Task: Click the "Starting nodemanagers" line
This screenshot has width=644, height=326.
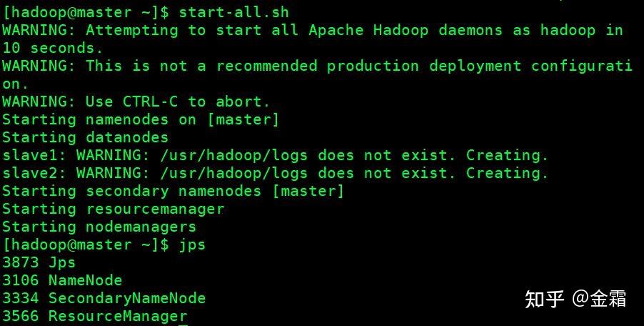Action: [99, 227]
